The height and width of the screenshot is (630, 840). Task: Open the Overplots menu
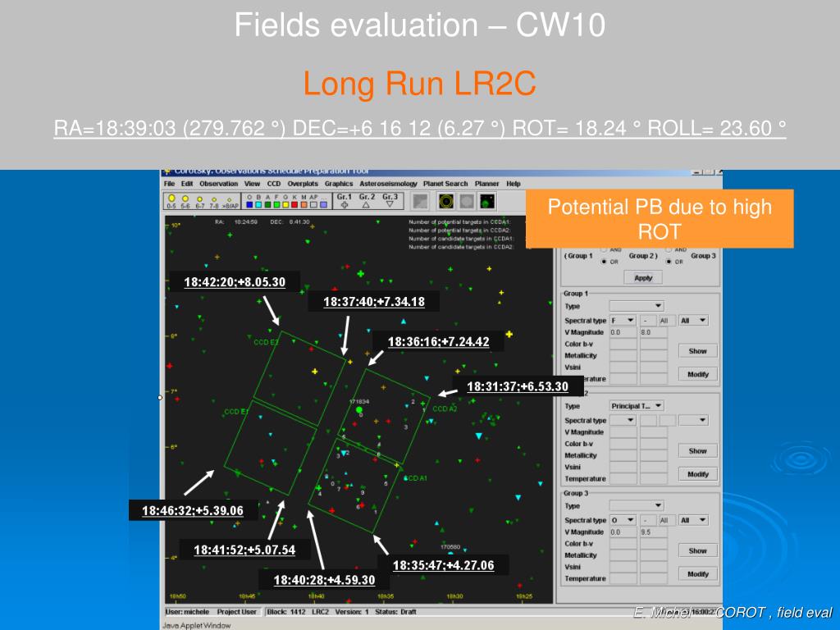[x=303, y=184]
